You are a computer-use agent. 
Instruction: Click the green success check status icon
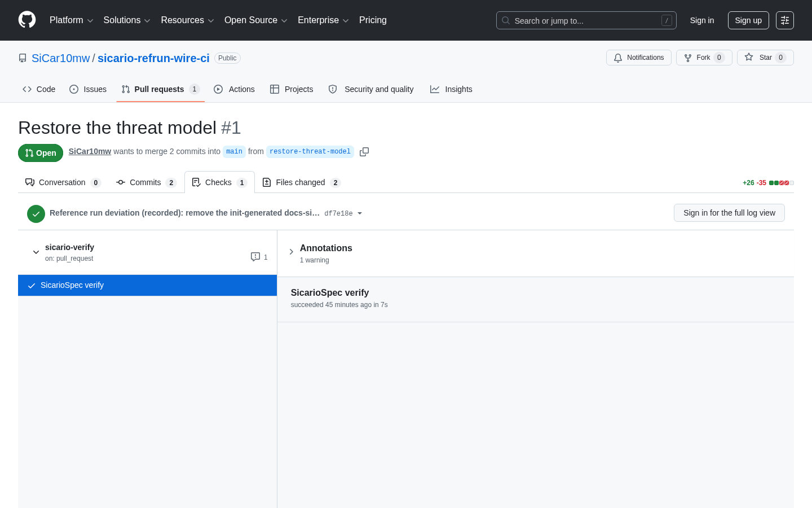coord(36,214)
